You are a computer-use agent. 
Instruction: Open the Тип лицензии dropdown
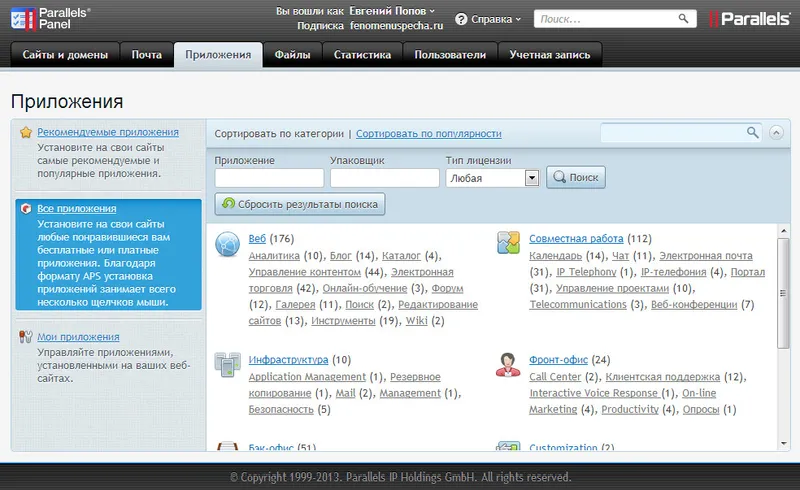pos(492,178)
